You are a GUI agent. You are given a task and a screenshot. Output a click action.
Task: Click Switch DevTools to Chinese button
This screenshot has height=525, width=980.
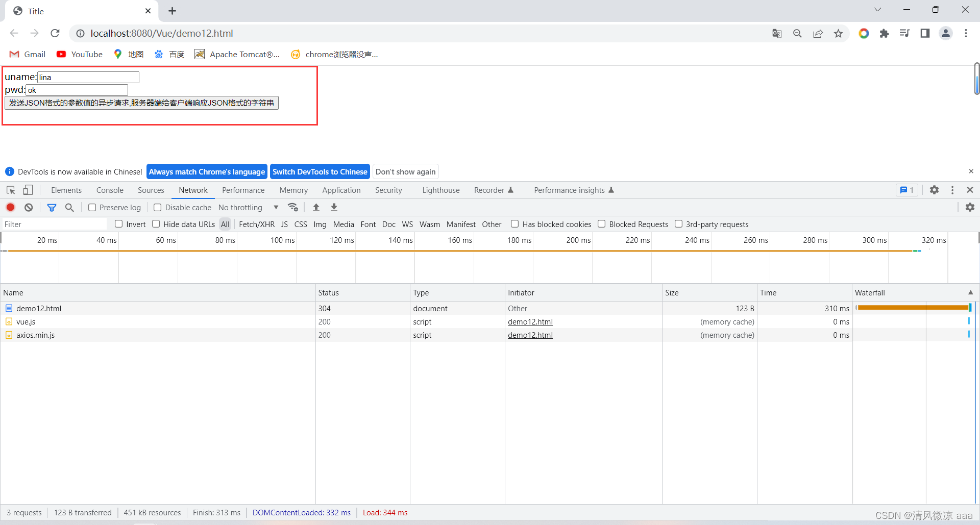320,171
